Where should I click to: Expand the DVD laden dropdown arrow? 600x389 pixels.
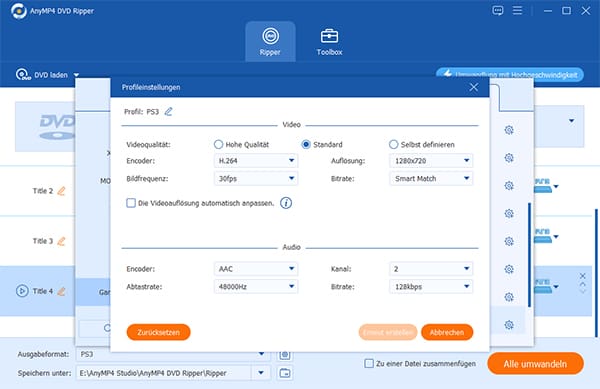(x=76, y=75)
